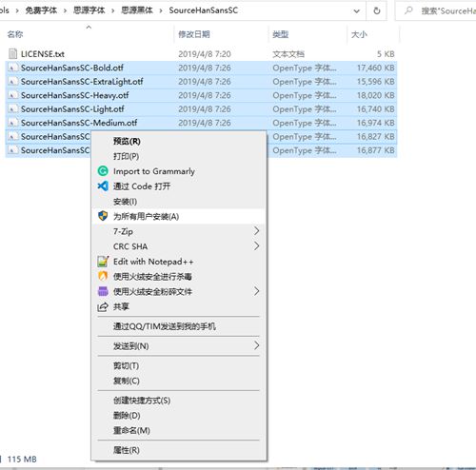Click the LICENSE.txt file icon
This screenshot has height=470, width=476.
[x=12, y=54]
